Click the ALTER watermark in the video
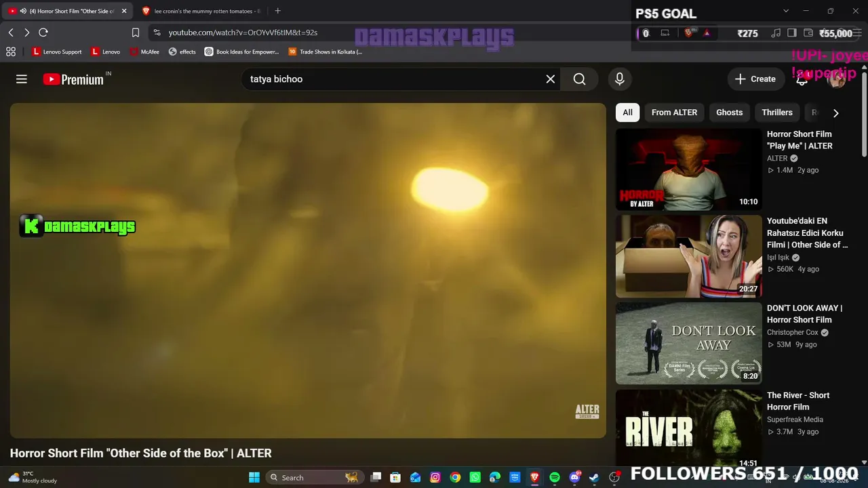 [587, 411]
